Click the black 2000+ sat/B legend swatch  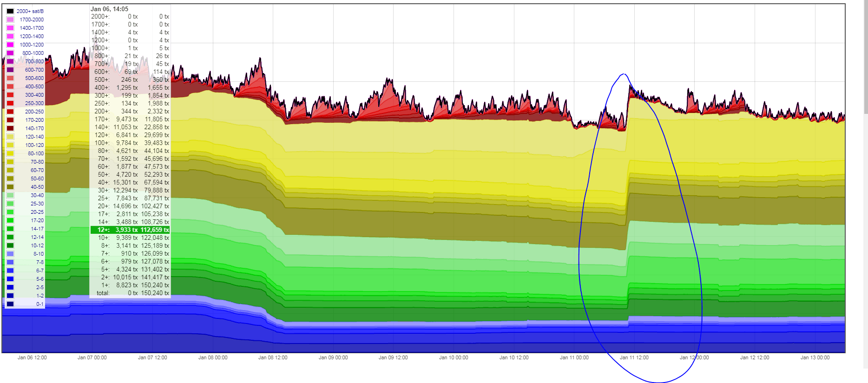pos(10,11)
